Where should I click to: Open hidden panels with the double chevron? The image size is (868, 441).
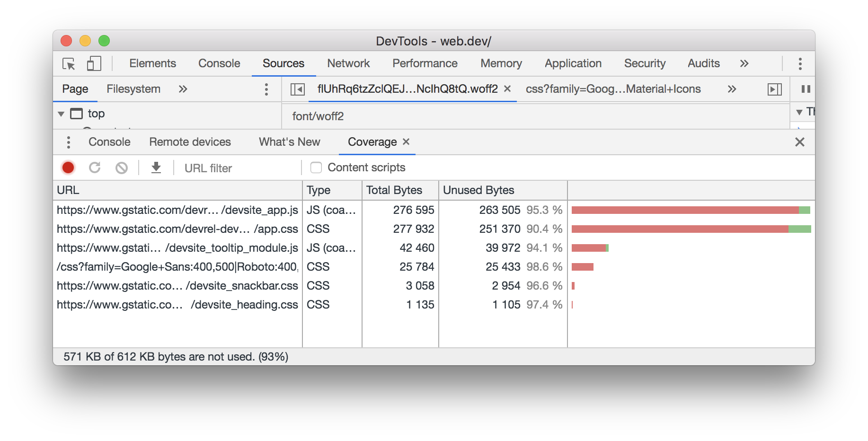[744, 63]
